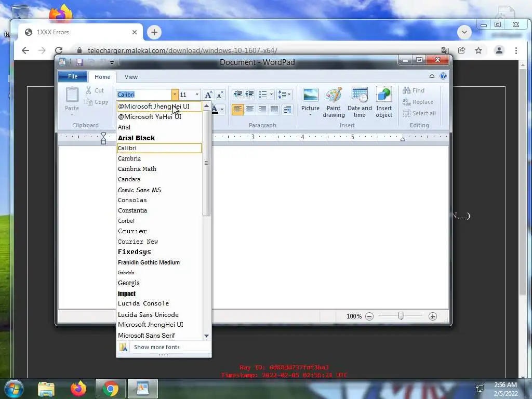
Task: Open Chrome's three-dot menu
Action: click(x=516, y=50)
